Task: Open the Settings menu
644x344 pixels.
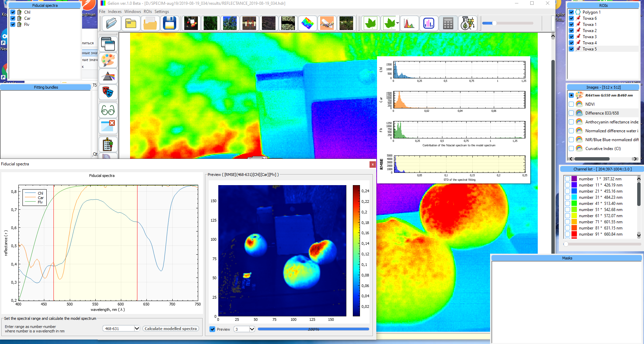Action: coord(162,12)
